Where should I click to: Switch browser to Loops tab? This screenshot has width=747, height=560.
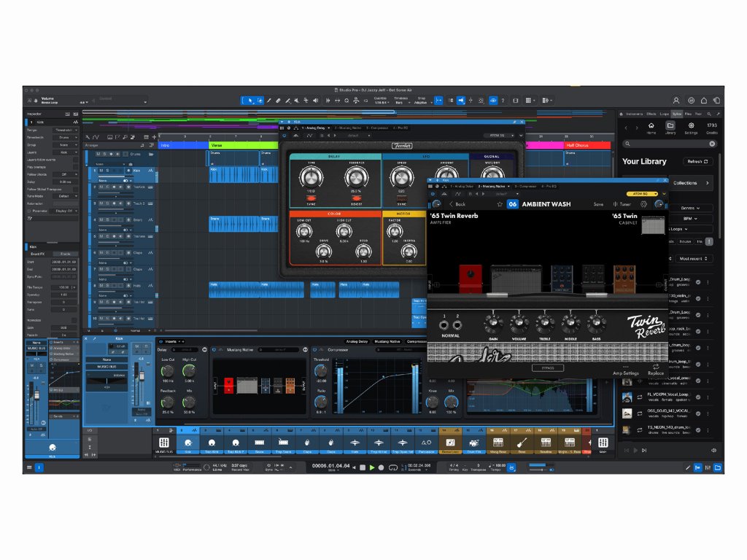click(x=664, y=114)
